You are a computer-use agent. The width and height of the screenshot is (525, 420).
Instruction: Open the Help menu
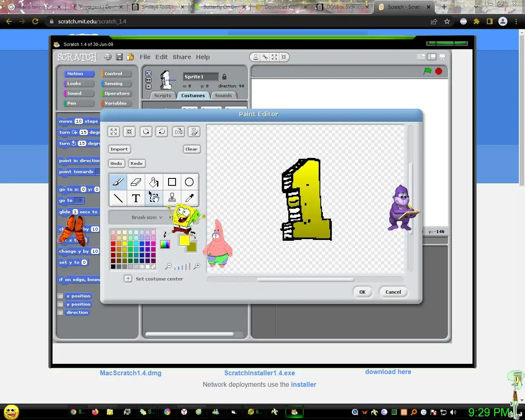[x=203, y=57]
